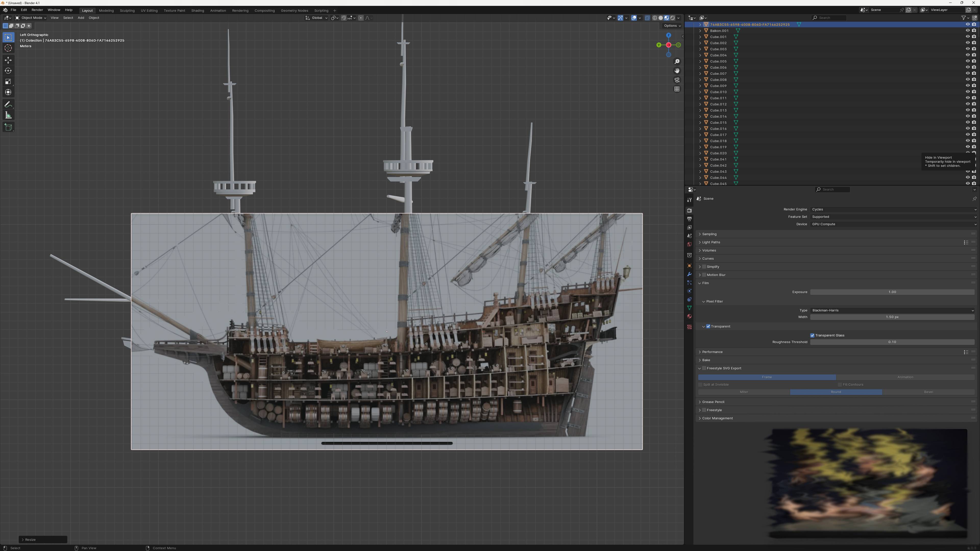Open the Render menu

[37, 10]
